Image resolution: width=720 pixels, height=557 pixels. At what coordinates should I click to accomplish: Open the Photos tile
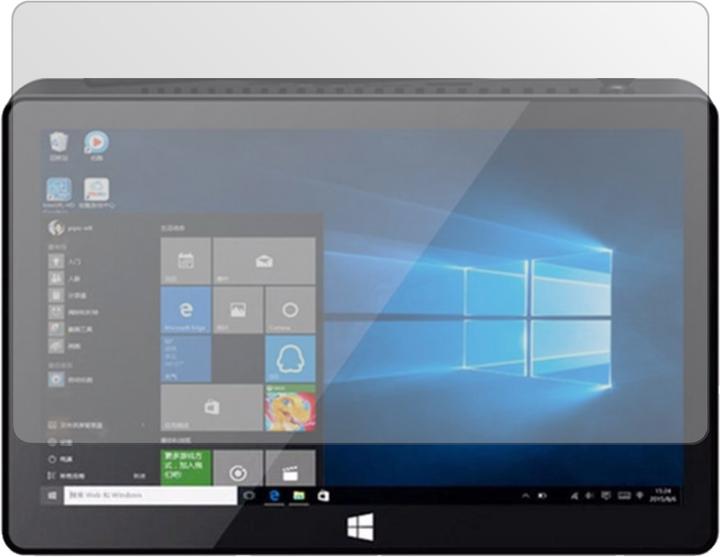click(238, 310)
